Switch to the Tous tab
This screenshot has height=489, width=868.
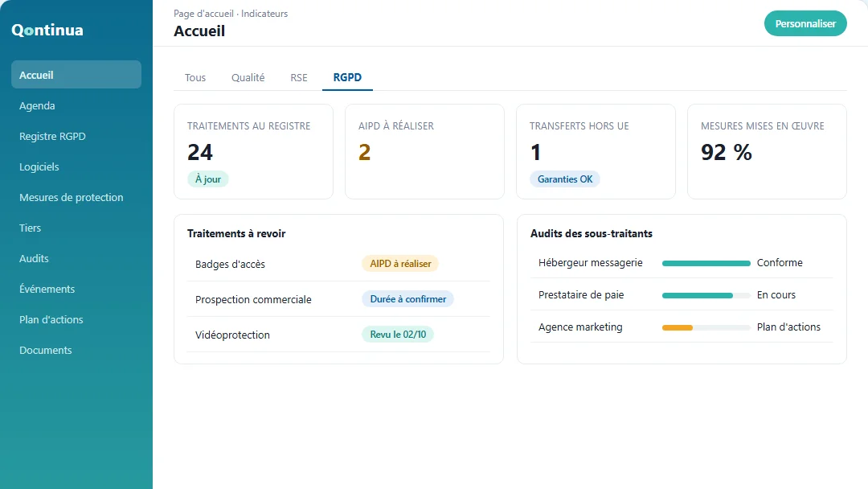pos(195,77)
